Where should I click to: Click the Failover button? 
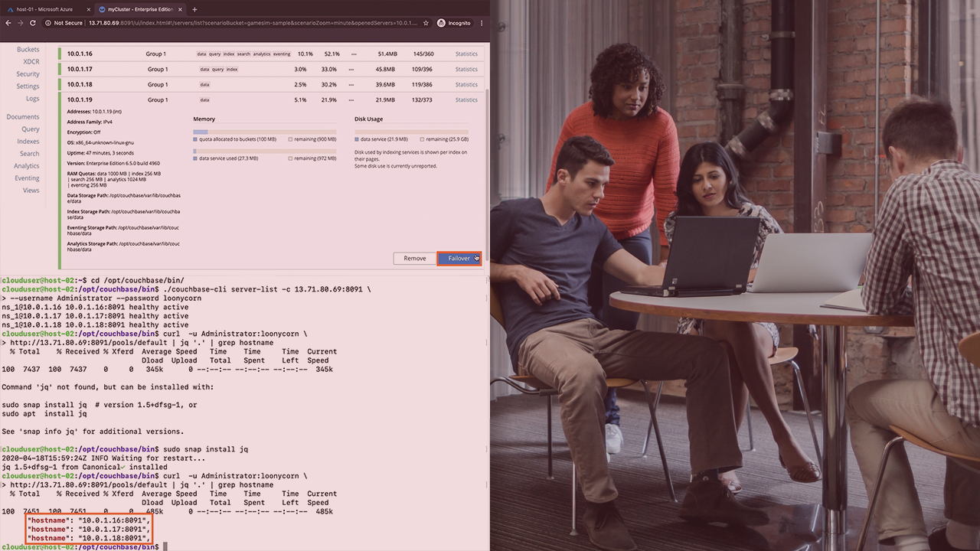tap(459, 258)
